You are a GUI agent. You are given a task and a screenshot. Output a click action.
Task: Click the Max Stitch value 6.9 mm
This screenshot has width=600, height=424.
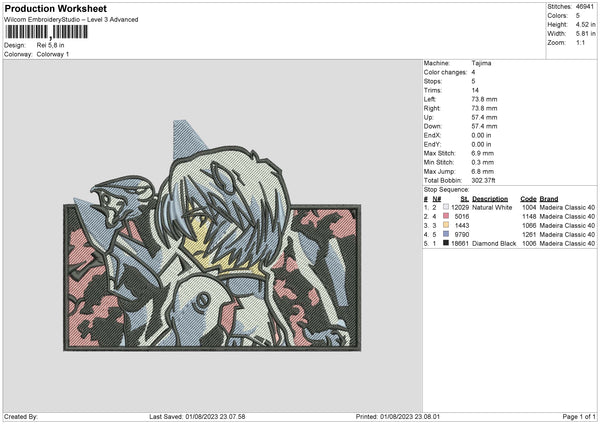(x=483, y=153)
